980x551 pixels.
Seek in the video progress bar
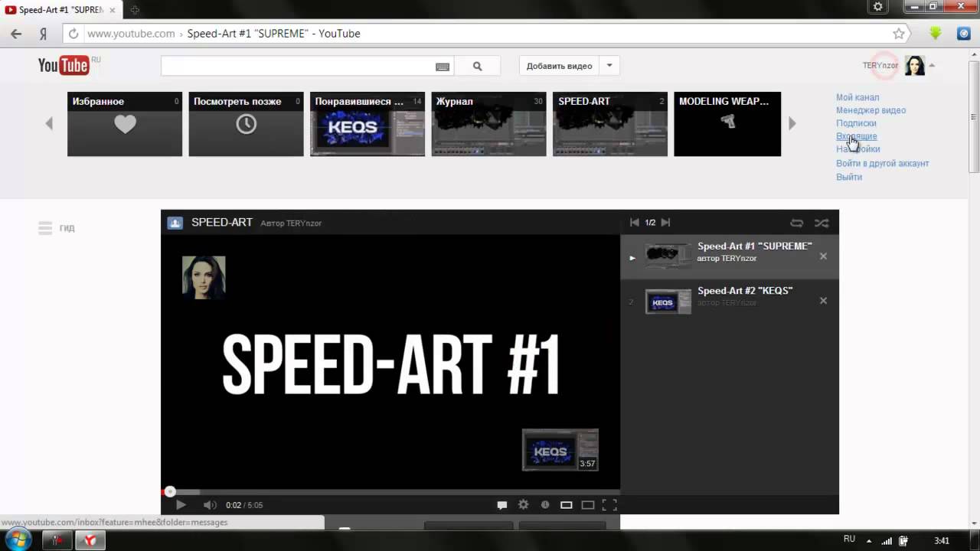point(390,492)
